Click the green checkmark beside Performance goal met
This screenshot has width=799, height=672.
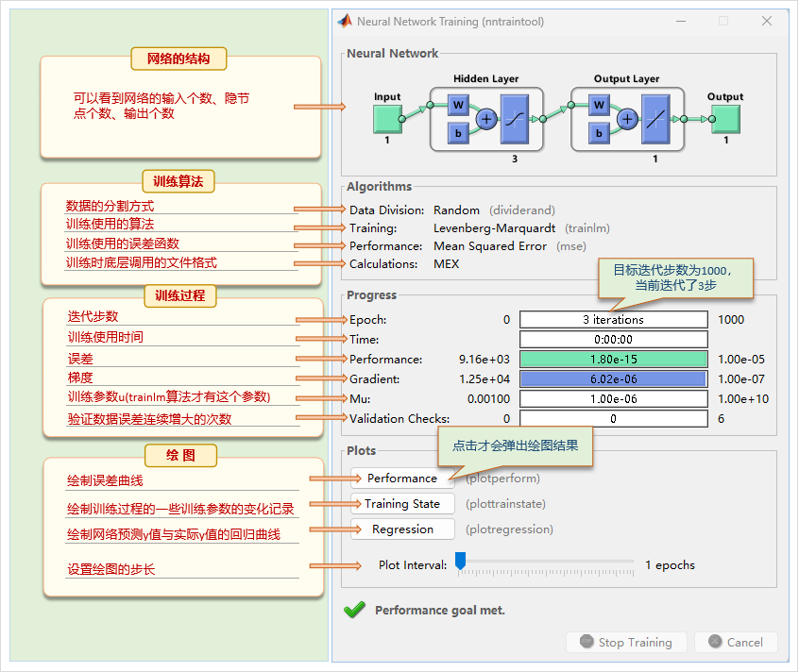pyautogui.click(x=353, y=610)
